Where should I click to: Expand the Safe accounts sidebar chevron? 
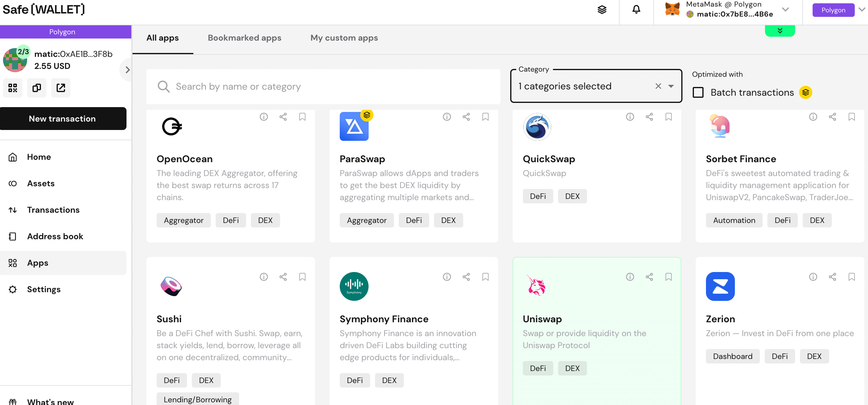pyautogui.click(x=127, y=70)
